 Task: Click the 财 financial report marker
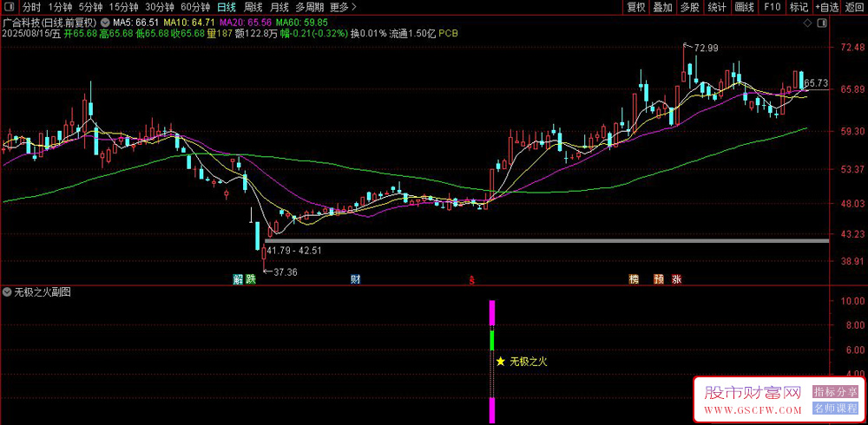tap(355, 279)
